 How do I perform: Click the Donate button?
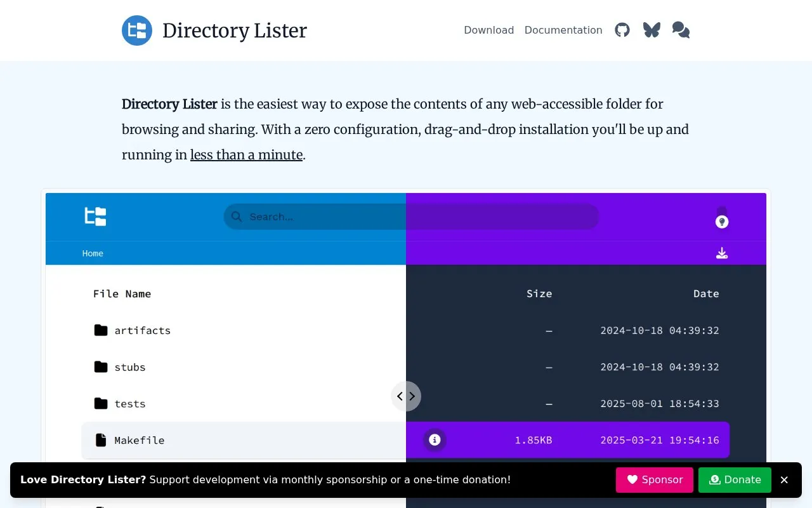[x=735, y=480]
